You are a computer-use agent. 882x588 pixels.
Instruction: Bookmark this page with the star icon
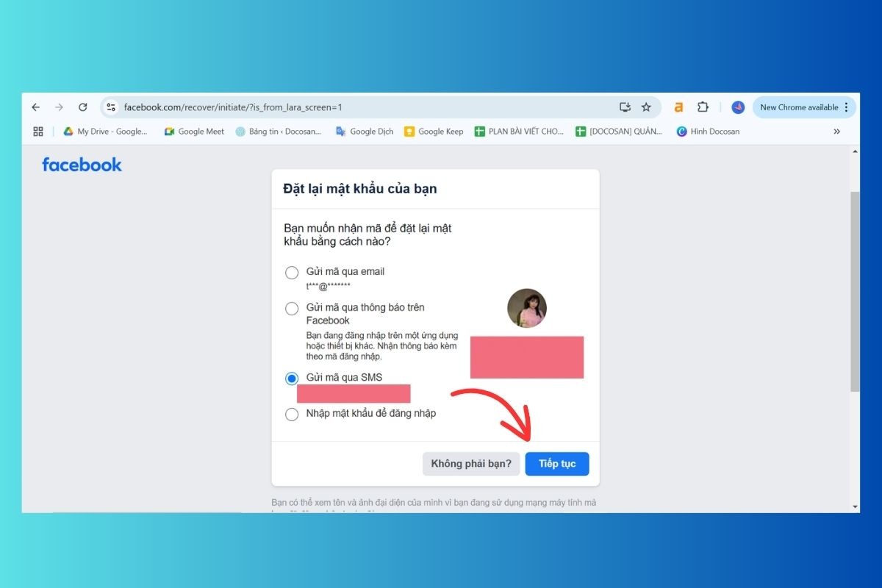pos(646,107)
